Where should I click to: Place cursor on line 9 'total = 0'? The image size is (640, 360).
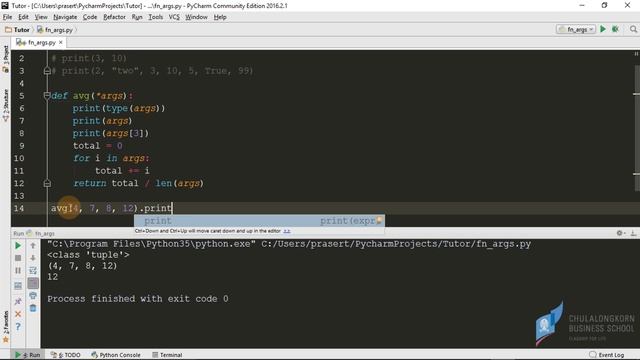click(98, 146)
